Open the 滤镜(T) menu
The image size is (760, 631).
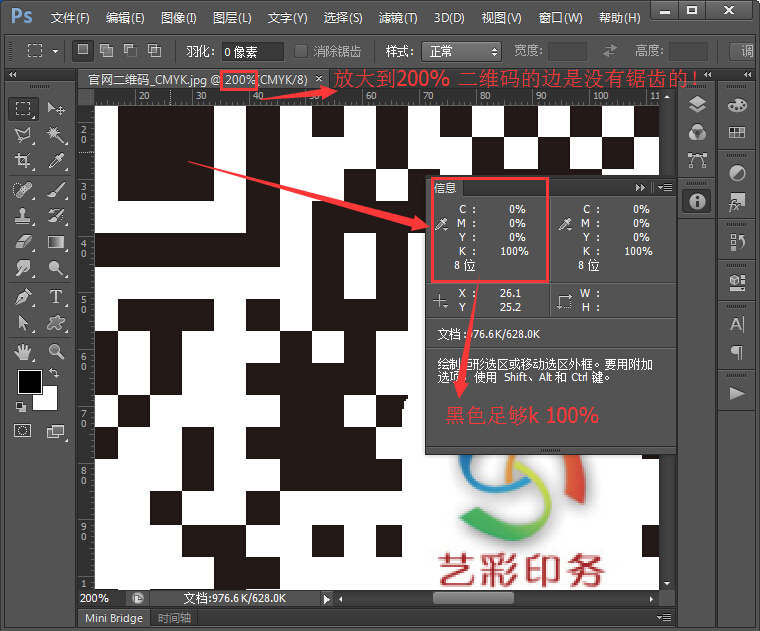[x=397, y=18]
